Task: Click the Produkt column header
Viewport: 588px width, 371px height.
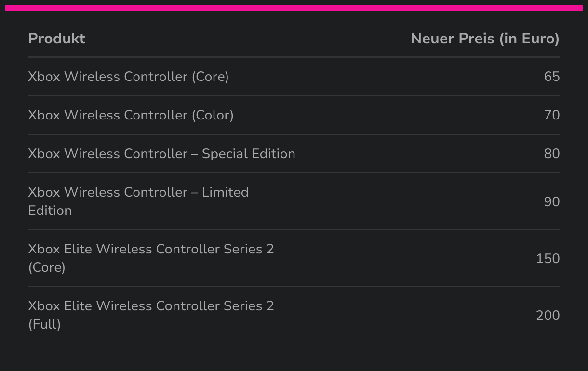Action: pos(56,39)
